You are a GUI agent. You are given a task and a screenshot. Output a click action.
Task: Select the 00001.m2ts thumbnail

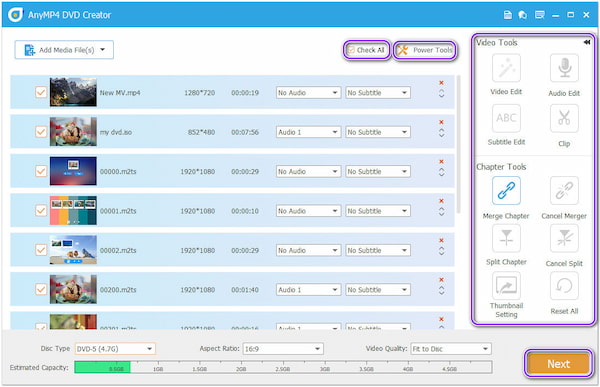click(73, 211)
